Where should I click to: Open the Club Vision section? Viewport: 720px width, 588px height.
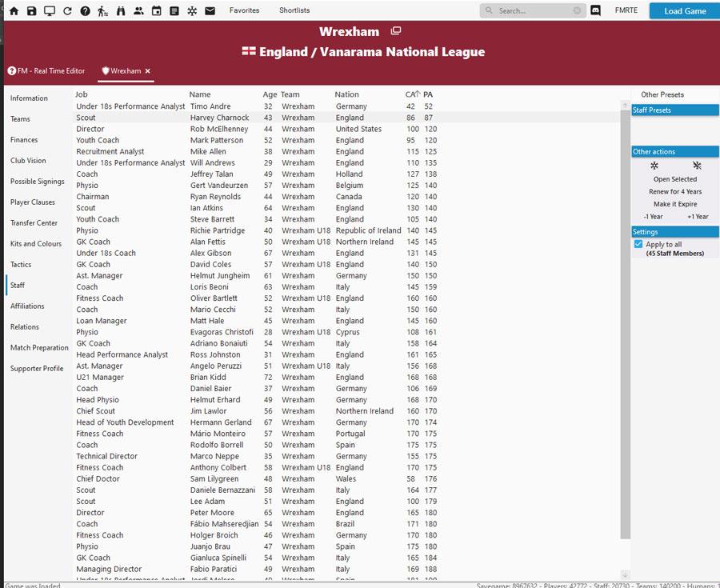click(28, 161)
